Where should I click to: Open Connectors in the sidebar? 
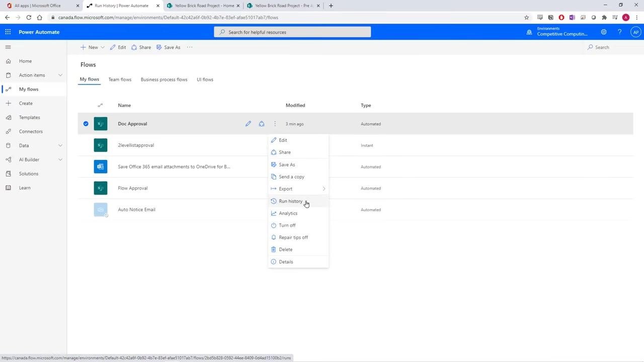point(31,131)
